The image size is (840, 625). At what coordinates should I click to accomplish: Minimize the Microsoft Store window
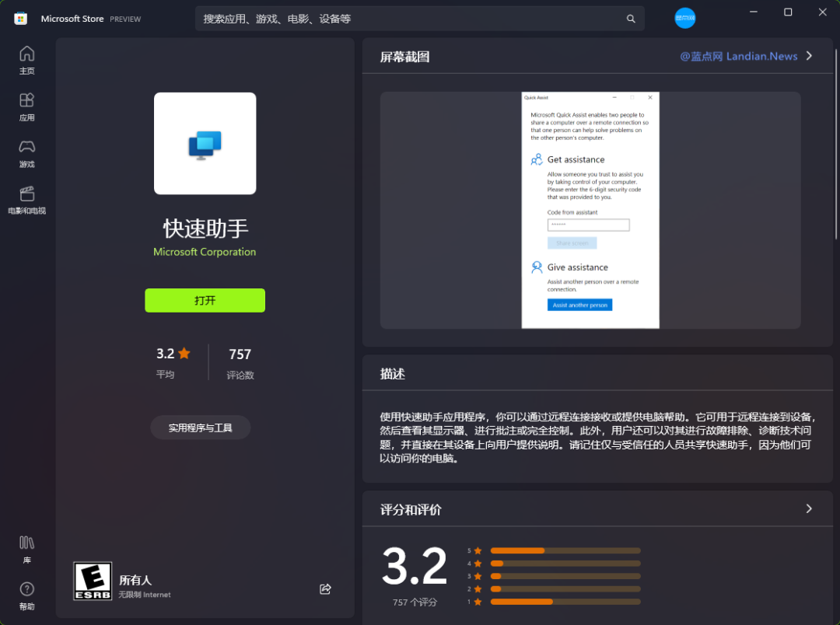point(753,12)
